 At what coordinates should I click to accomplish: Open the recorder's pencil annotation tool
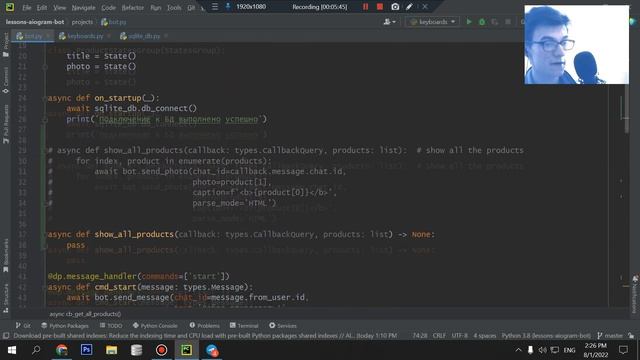(x=409, y=7)
